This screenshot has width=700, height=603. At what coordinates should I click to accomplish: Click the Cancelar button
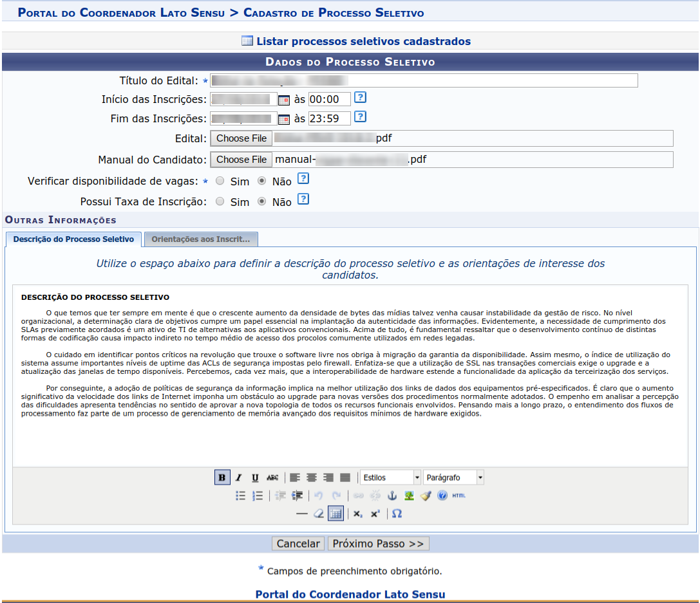[x=298, y=544]
